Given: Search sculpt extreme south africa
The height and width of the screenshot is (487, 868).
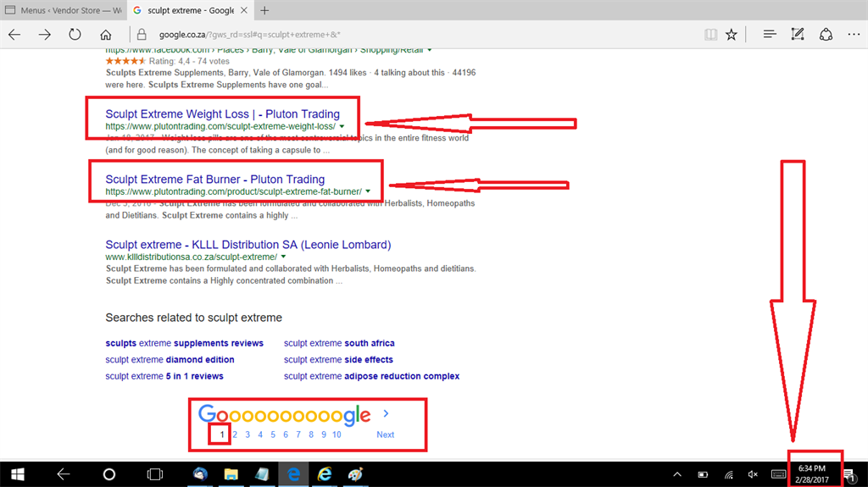Looking at the screenshot, I should (339, 343).
